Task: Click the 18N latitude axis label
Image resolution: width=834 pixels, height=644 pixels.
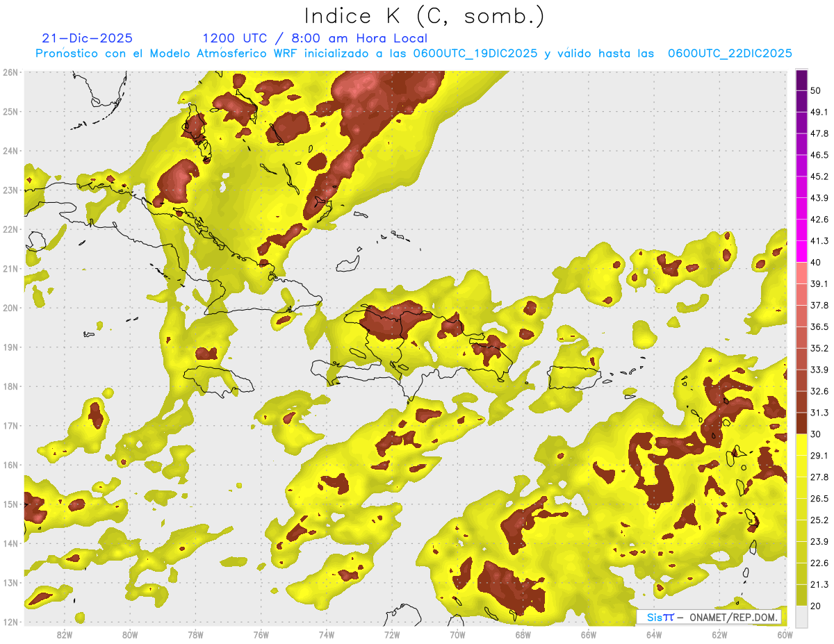Action: tap(10, 386)
